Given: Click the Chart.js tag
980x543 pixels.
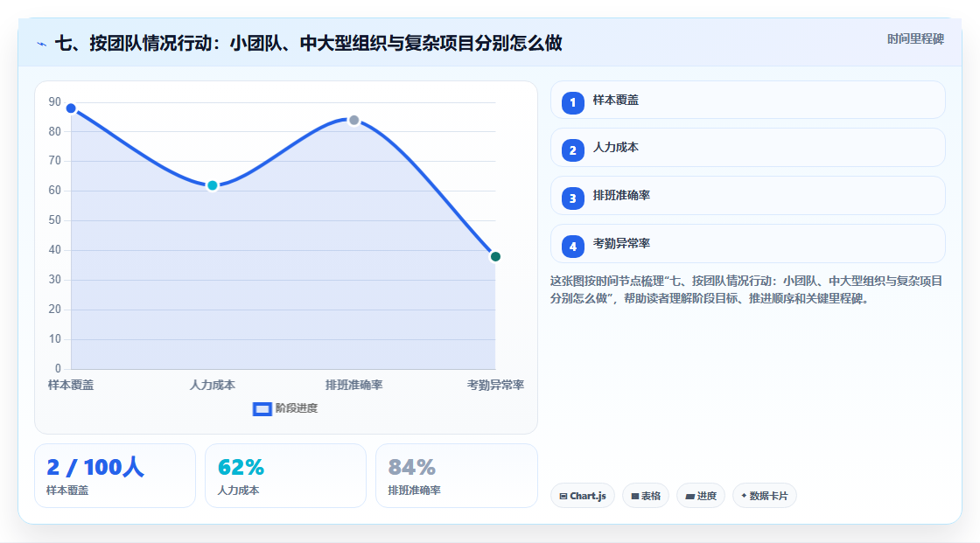Looking at the screenshot, I should pos(583,496).
